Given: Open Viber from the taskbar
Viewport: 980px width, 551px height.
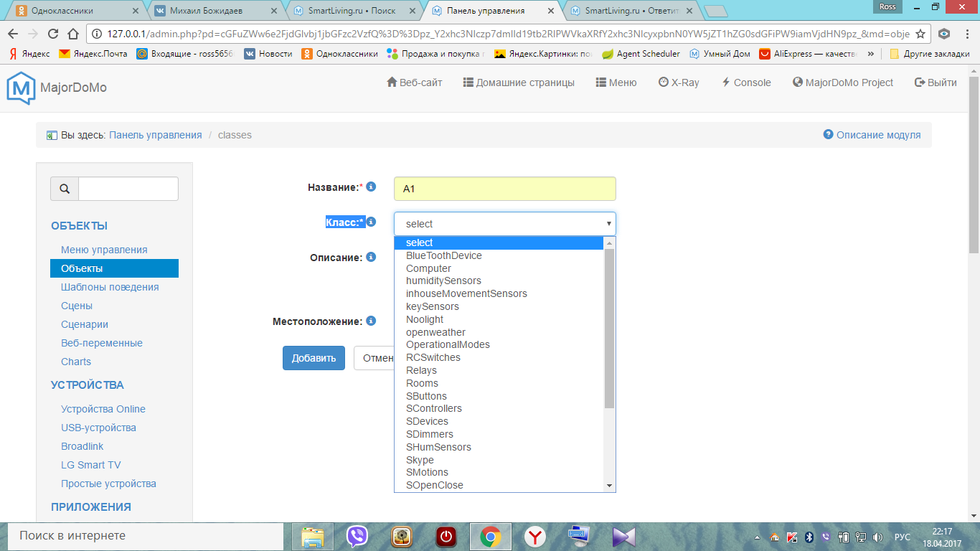Looking at the screenshot, I should click(x=357, y=537).
